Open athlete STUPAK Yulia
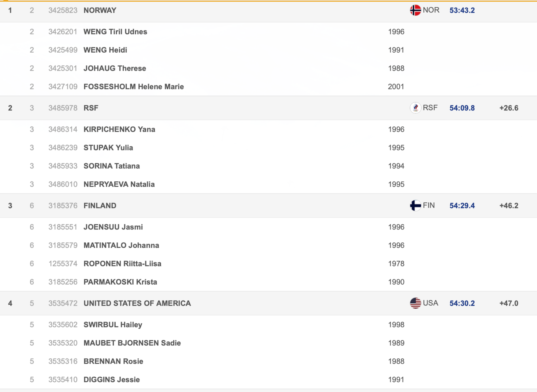Screen dimensions: 537x392 pyautogui.click(x=108, y=148)
